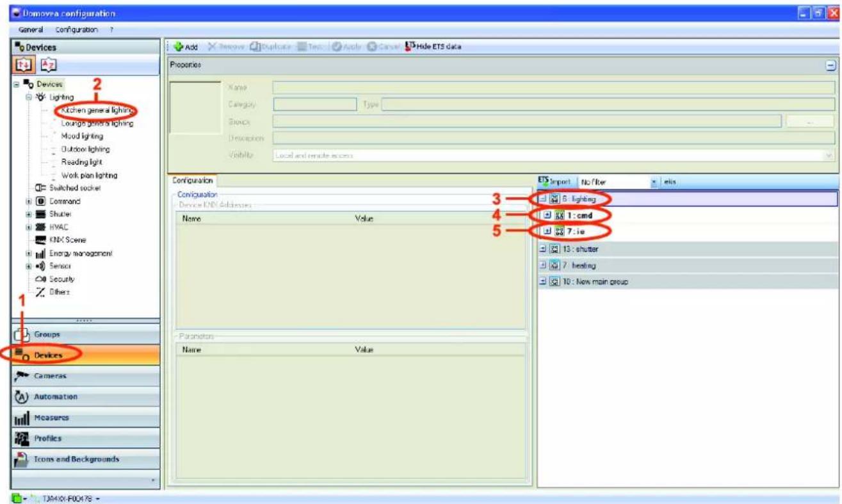Click the icon of ETS group '6 : lighting'
Screen dimensions: 842x504
(555, 199)
